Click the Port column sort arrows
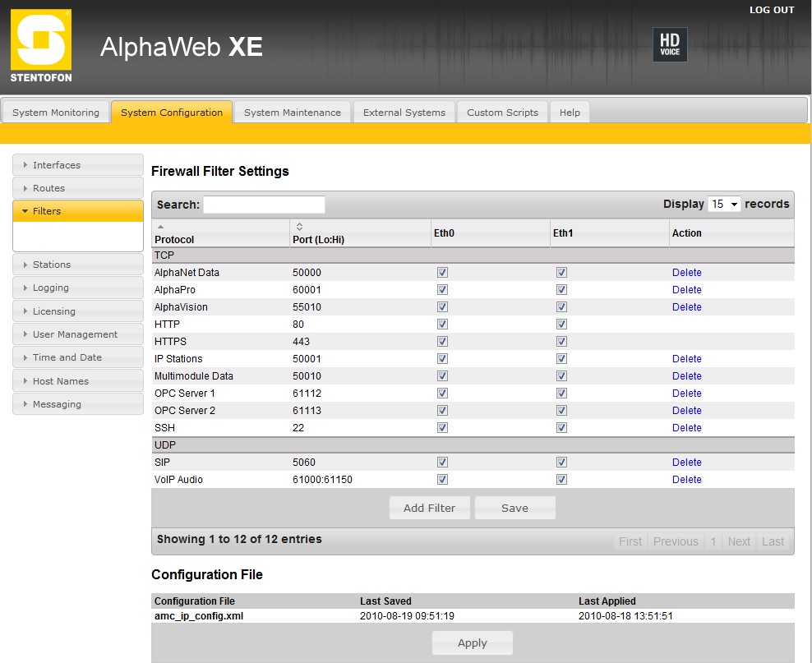Screen dimensions: 812x663 pos(299,226)
